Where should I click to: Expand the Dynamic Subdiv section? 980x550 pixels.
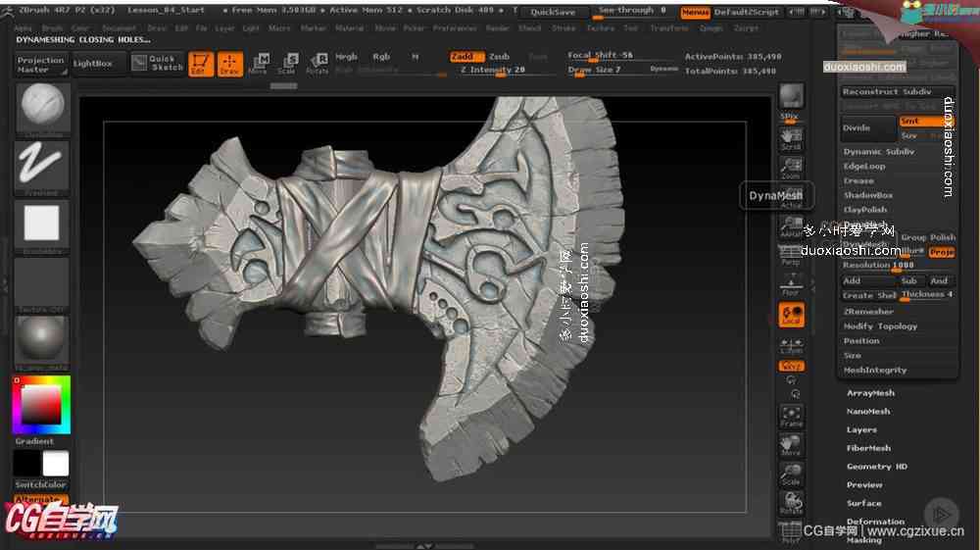pos(879,152)
